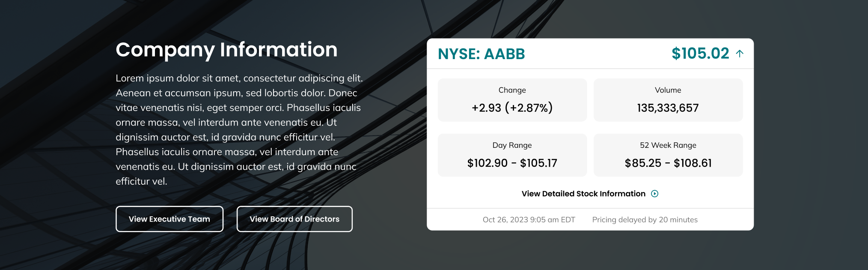Click the upward arrow beside the stock price
This screenshot has height=270, width=868.
740,54
